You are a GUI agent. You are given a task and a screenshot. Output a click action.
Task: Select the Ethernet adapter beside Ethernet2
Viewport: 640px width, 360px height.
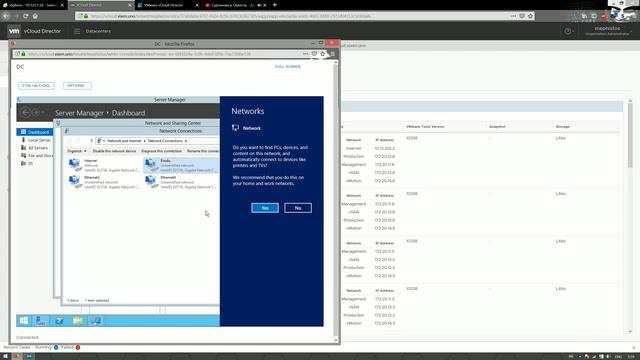(x=181, y=182)
